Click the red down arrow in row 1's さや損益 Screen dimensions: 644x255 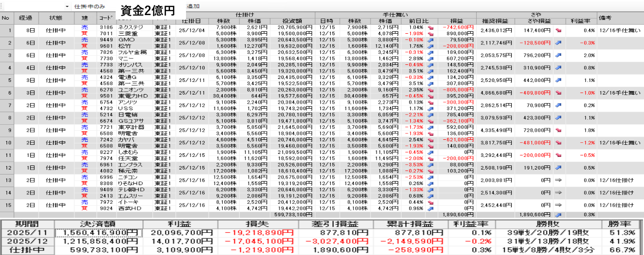[559, 31]
